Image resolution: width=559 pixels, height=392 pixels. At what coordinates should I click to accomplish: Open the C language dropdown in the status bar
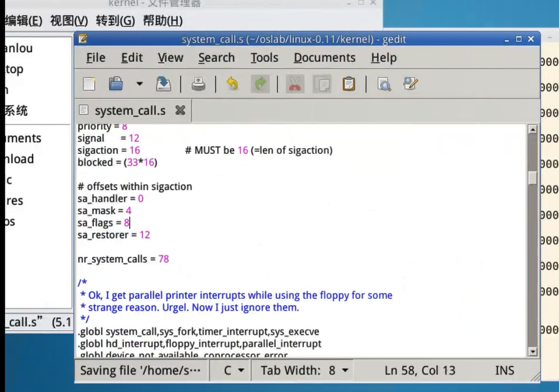235,370
